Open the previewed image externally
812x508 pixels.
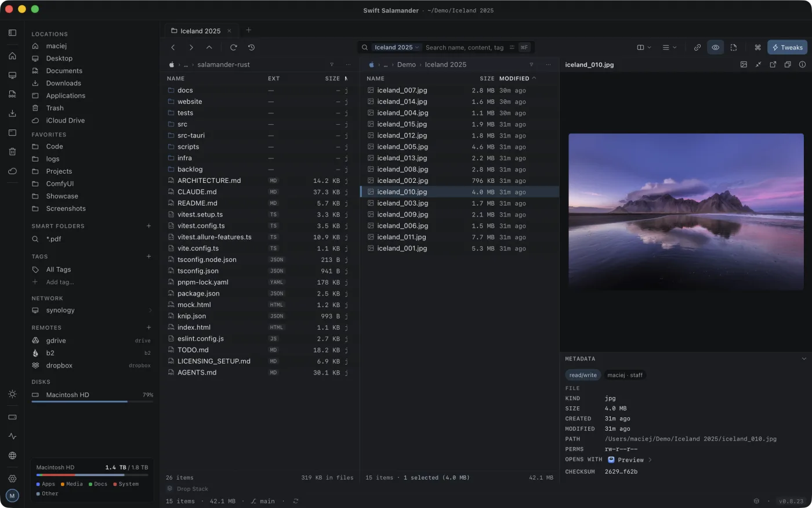773,64
